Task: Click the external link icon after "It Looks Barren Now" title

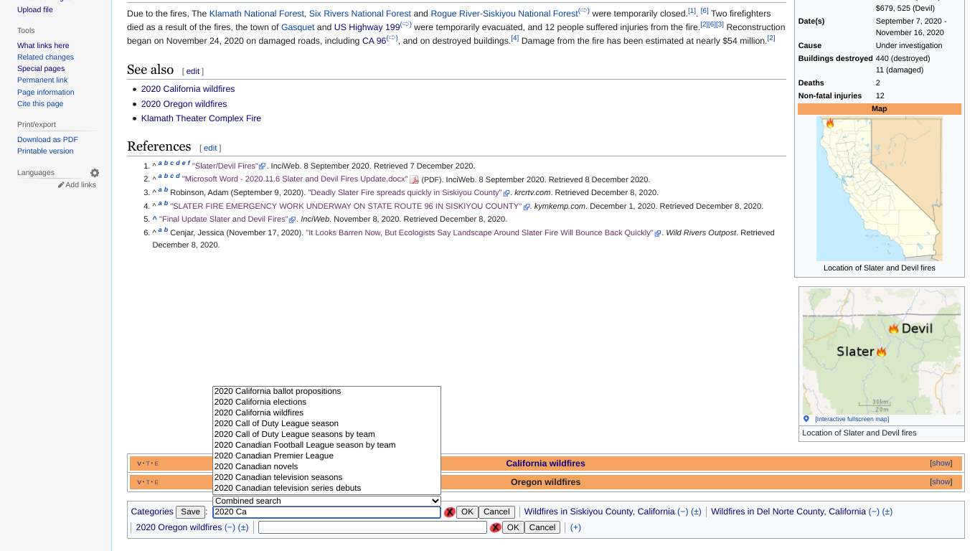Action: 658,233
